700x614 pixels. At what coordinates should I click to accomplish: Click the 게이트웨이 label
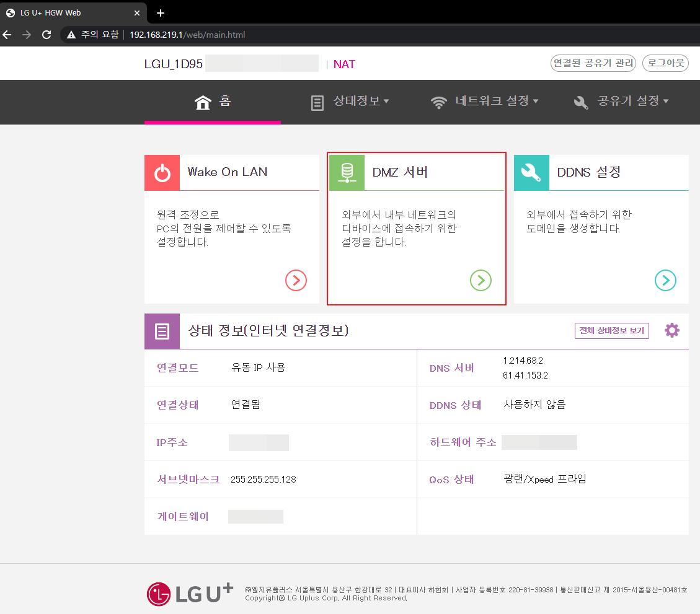[x=182, y=516]
